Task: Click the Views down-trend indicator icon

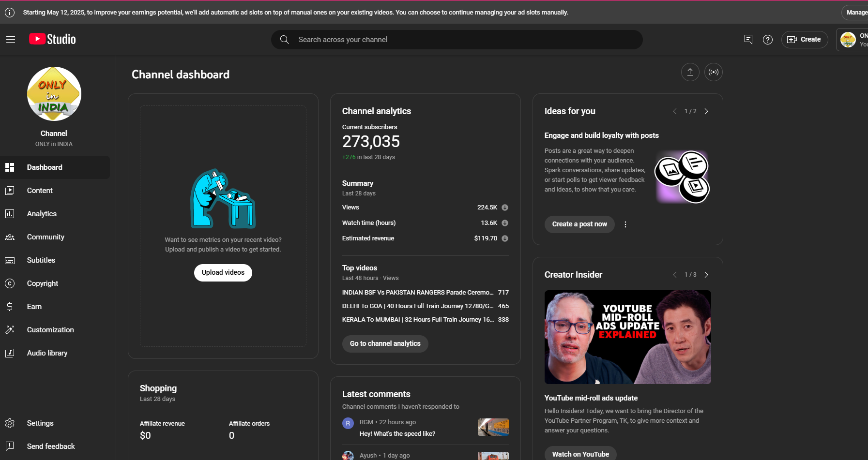Action: click(x=505, y=208)
